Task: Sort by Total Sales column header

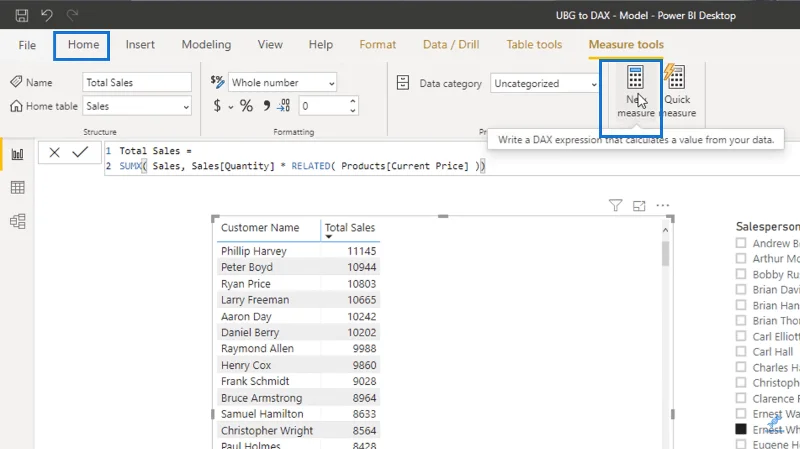Action: 350,228
